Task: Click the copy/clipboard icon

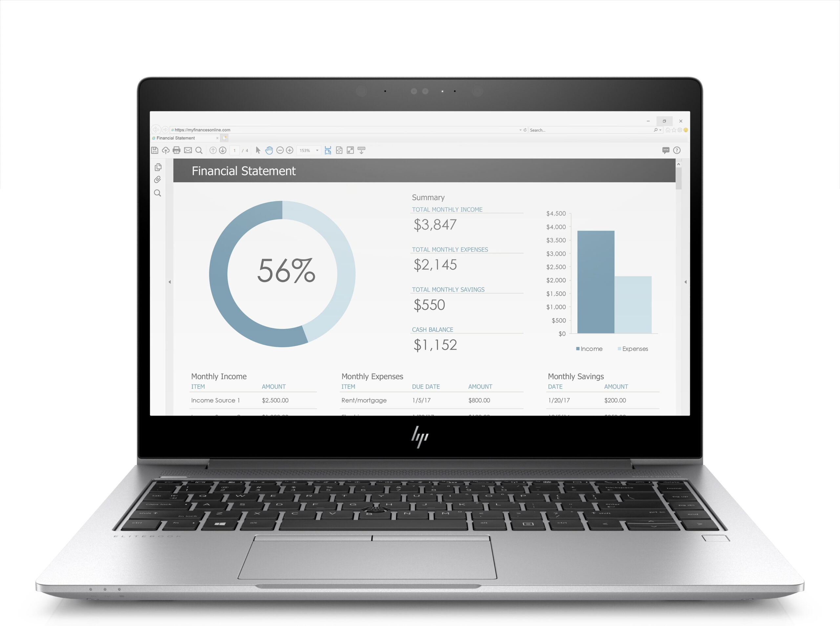Action: [158, 168]
